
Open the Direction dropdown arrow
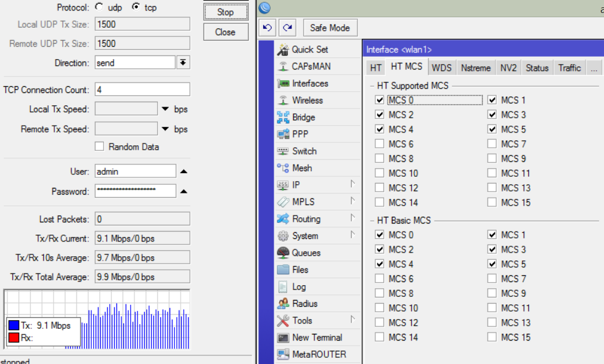pos(183,62)
